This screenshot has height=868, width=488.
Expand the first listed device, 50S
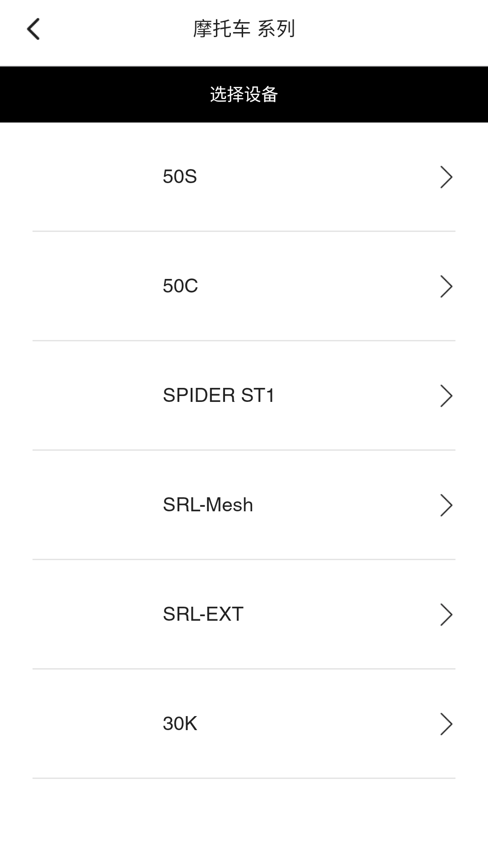click(x=244, y=177)
